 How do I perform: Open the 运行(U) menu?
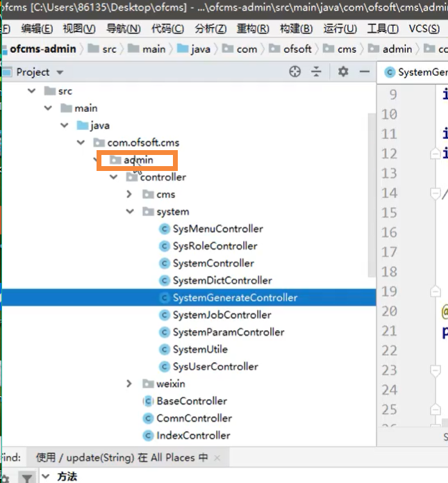click(340, 29)
